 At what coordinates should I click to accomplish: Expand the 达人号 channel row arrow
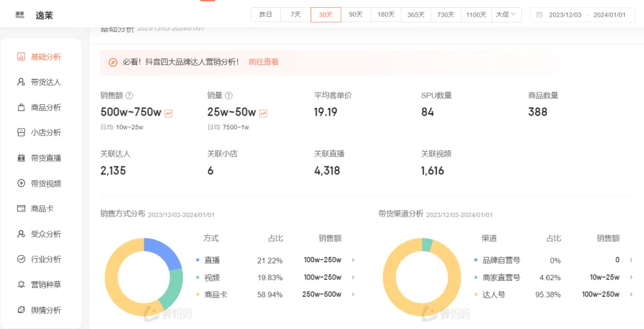631,294
